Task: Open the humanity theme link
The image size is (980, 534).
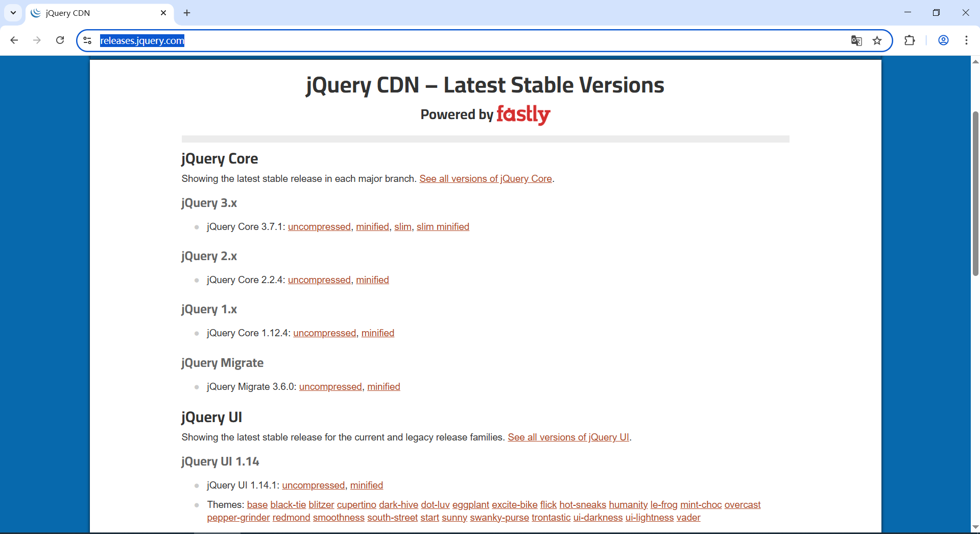Action: click(x=628, y=505)
